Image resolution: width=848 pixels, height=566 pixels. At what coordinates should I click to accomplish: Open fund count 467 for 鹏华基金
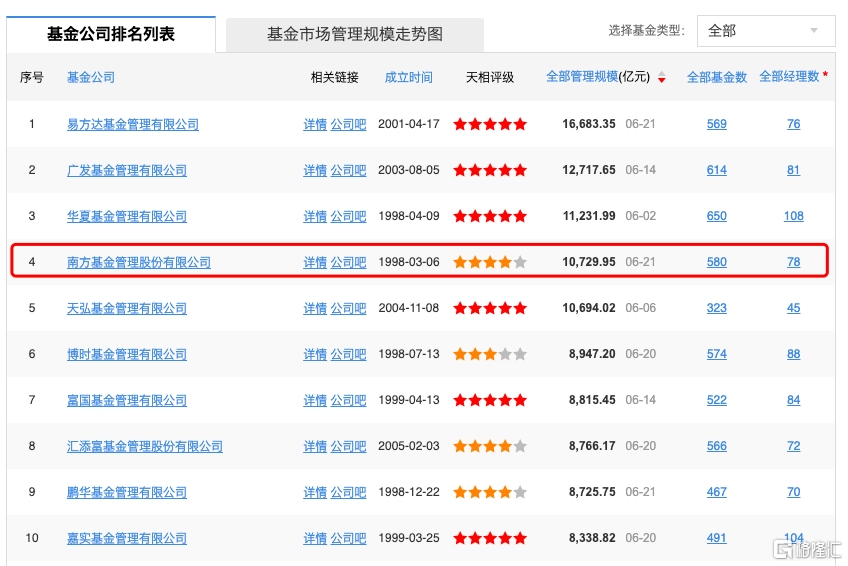pos(717,491)
